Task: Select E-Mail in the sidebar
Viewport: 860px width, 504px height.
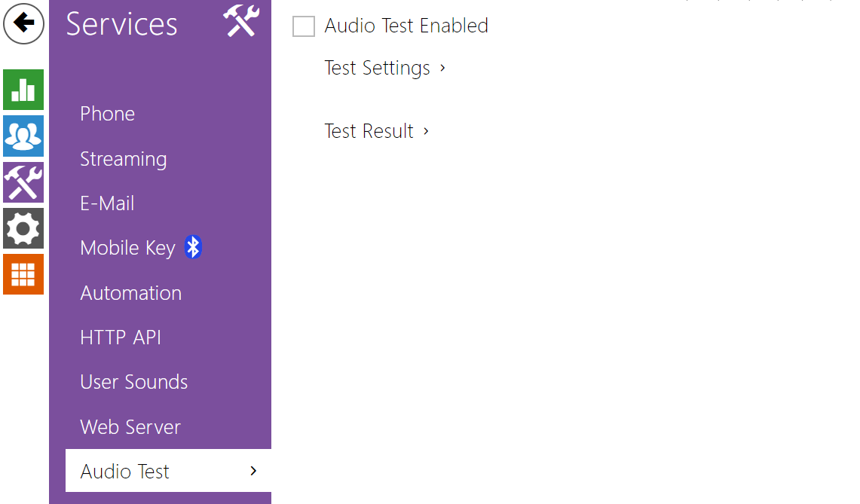Action: point(107,203)
